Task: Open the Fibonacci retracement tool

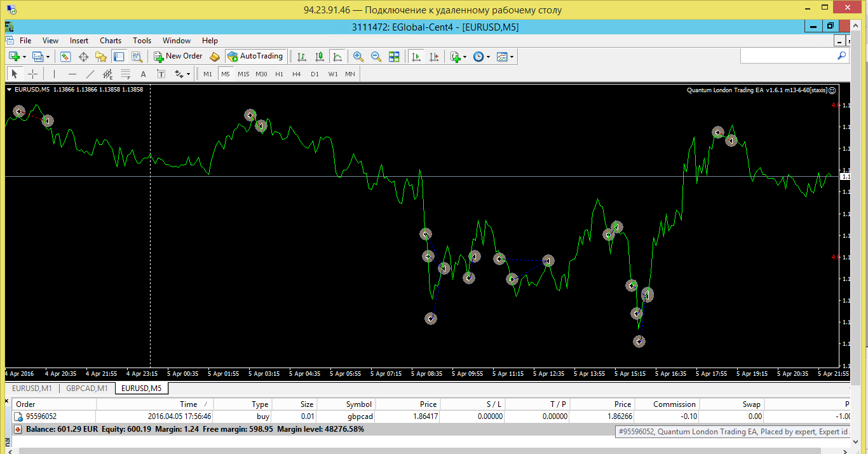Action: [126, 74]
